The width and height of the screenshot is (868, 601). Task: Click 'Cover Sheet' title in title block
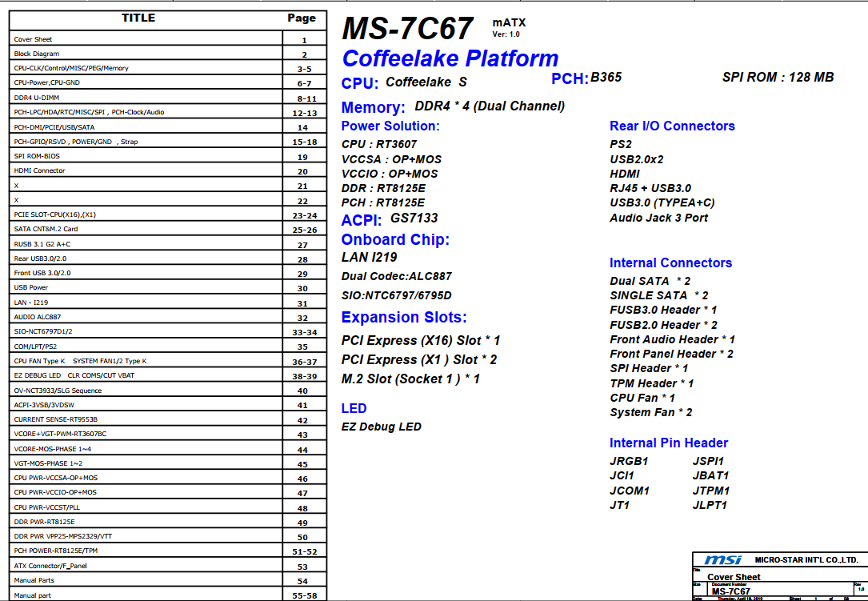tap(734, 577)
